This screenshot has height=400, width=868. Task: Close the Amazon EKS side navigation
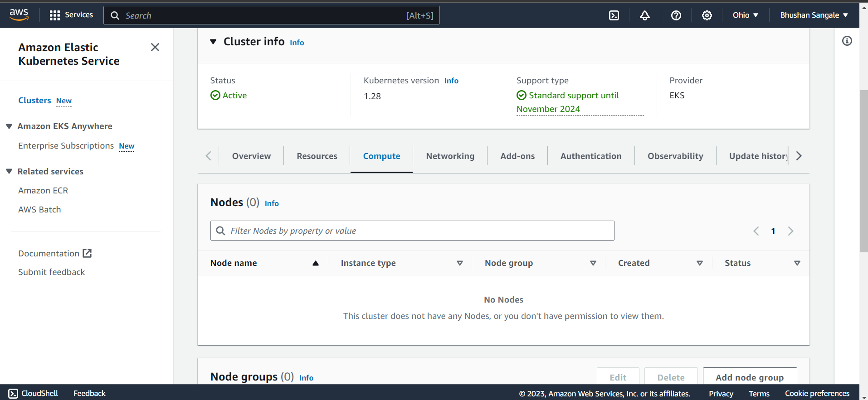(x=155, y=47)
